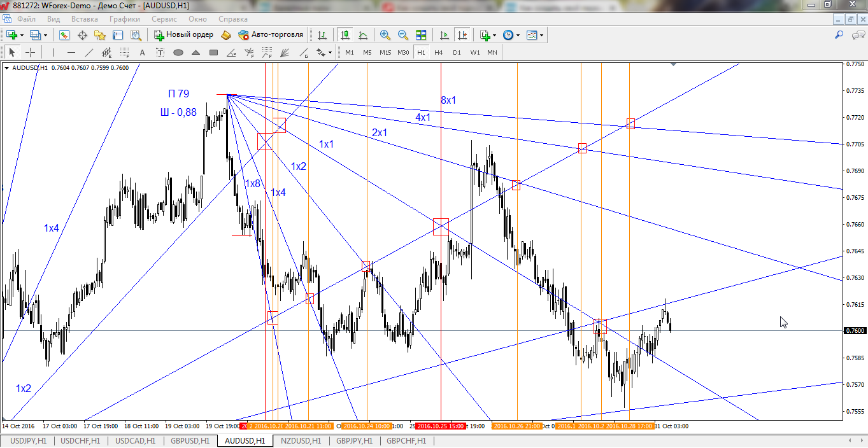Tile chart windows with grid icon
The image size is (868, 448).
tap(421, 35)
